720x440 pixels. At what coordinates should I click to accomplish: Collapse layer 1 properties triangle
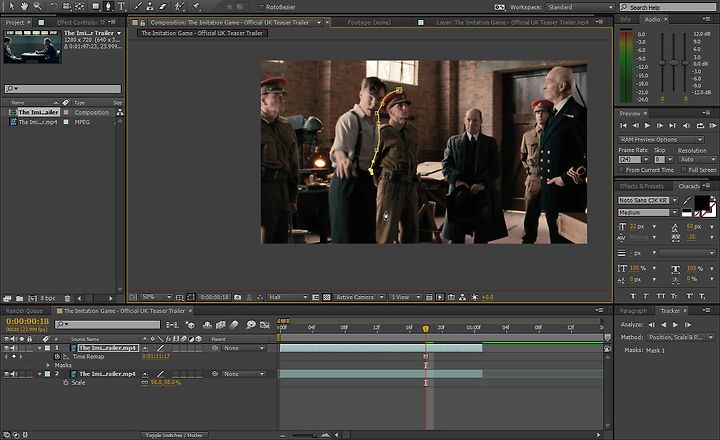(40, 348)
